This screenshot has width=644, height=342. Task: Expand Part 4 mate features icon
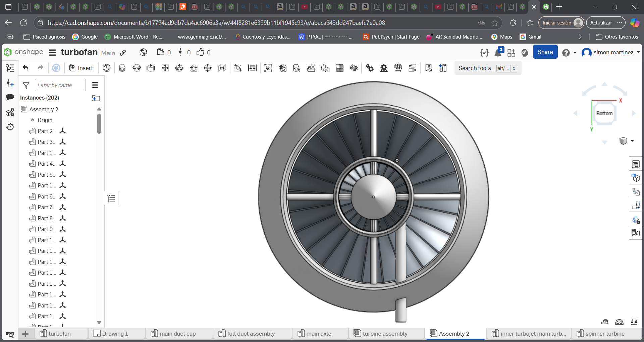63,164
